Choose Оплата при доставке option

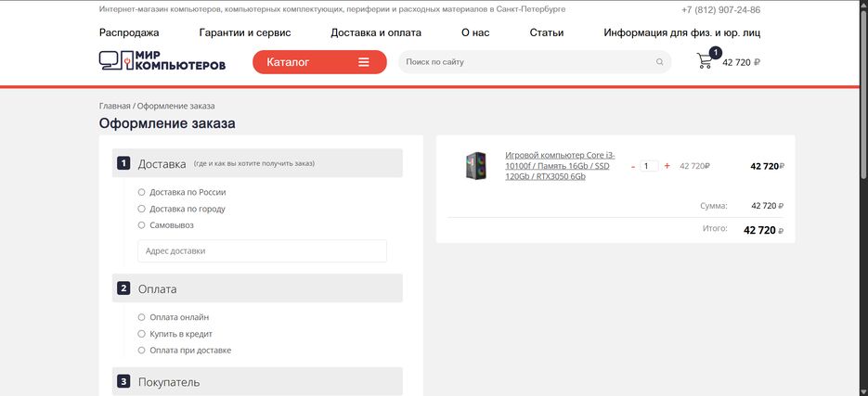141,351
